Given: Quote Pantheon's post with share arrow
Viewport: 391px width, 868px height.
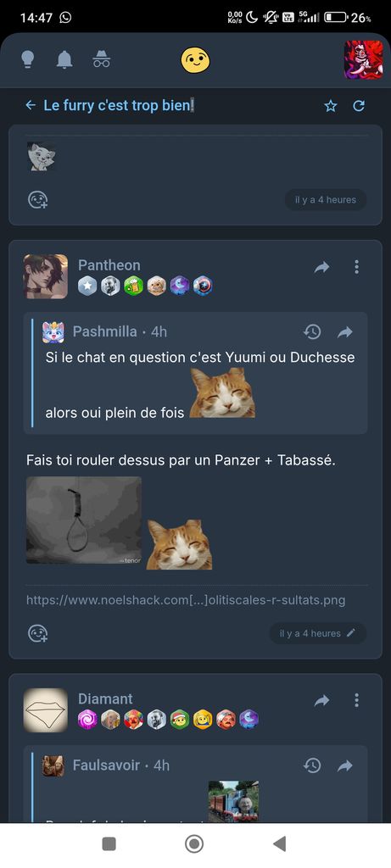Looking at the screenshot, I should point(321,267).
